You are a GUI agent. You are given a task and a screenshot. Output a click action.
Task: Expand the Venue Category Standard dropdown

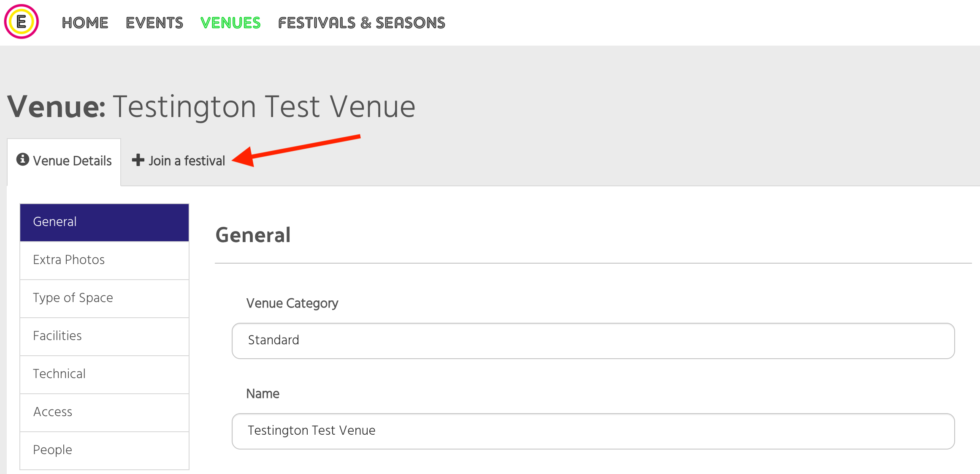pos(593,341)
